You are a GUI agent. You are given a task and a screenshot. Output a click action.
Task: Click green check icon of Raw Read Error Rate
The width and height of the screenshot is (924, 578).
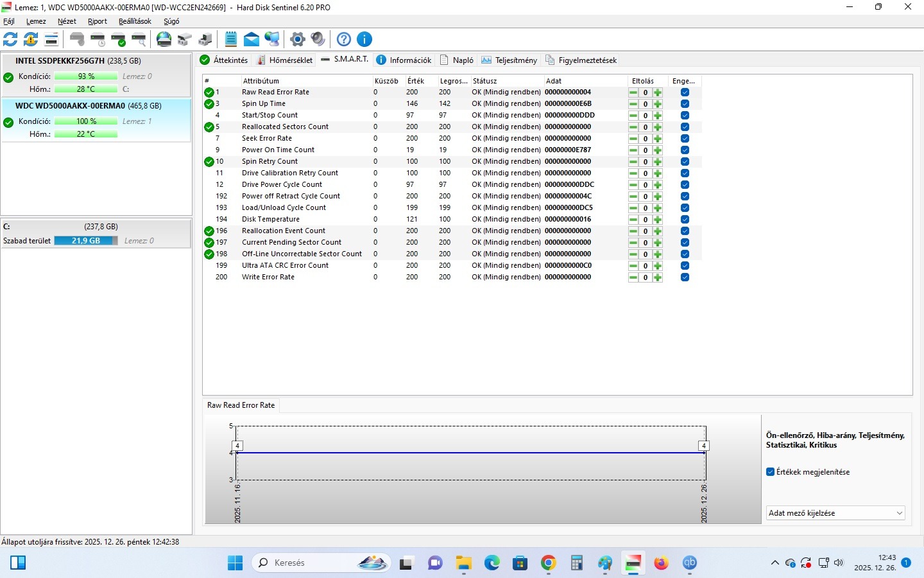(x=209, y=92)
